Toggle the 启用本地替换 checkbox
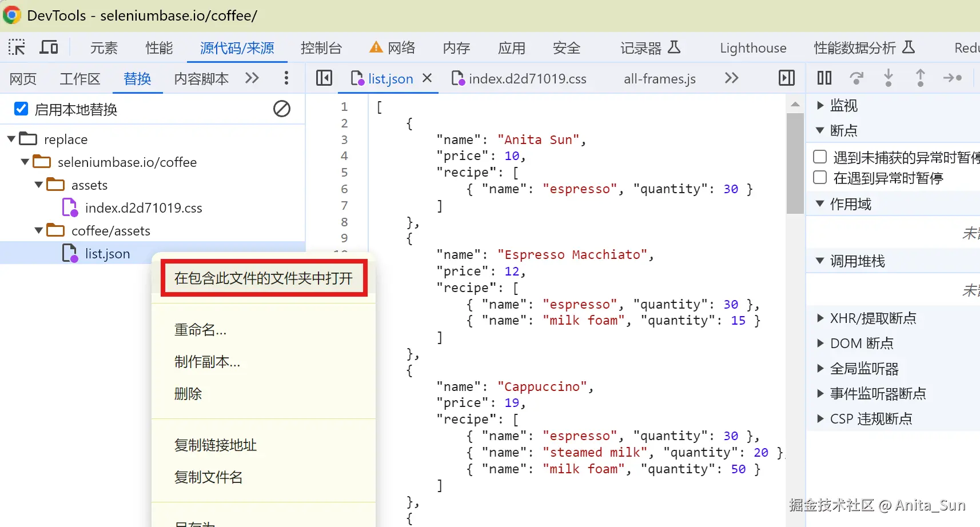This screenshot has width=980, height=527. pyautogui.click(x=21, y=109)
